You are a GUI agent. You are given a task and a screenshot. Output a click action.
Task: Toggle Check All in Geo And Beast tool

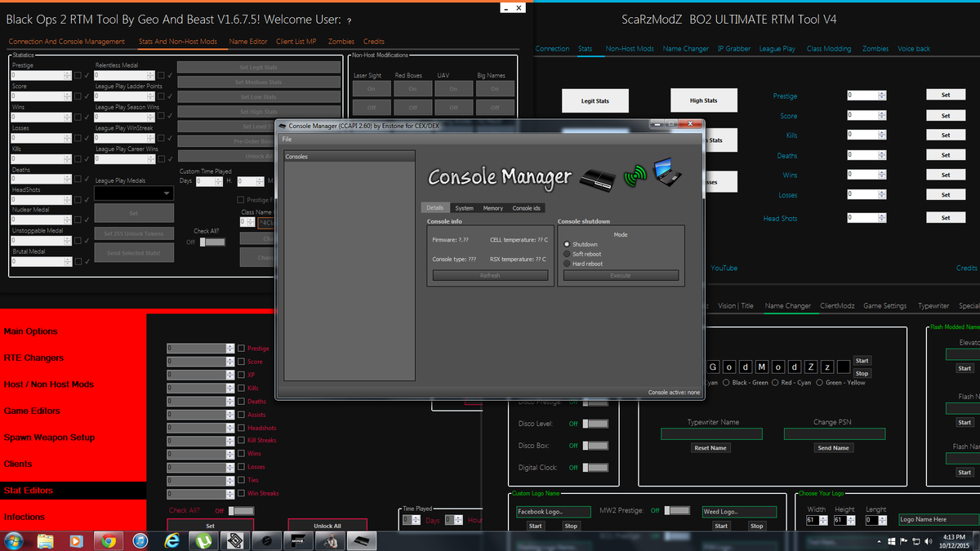[212, 242]
